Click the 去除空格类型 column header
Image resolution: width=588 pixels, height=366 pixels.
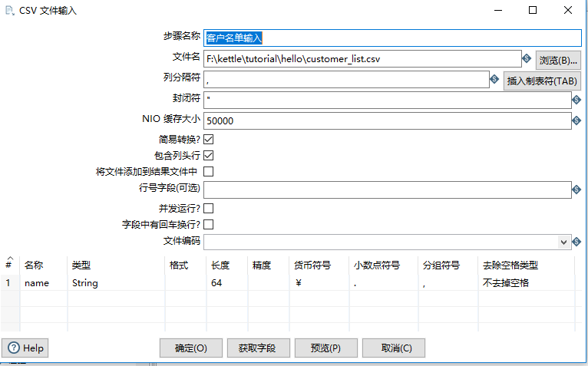526,265
